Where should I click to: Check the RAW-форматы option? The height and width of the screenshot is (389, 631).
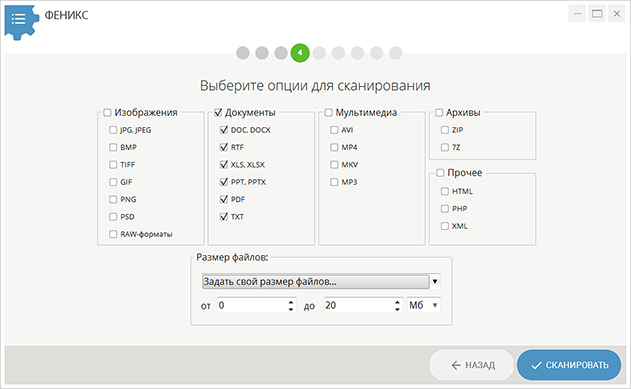[x=113, y=234]
